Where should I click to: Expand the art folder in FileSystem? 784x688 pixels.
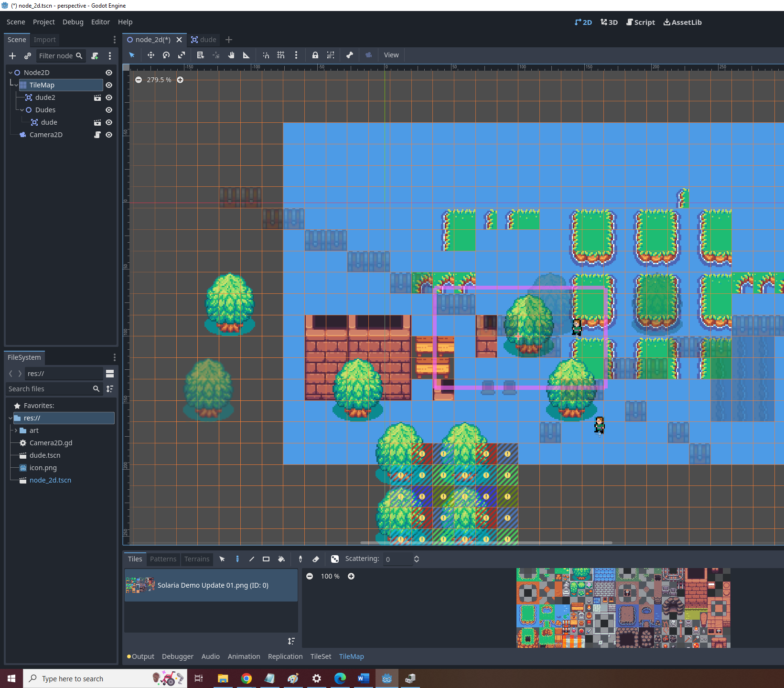(x=15, y=430)
